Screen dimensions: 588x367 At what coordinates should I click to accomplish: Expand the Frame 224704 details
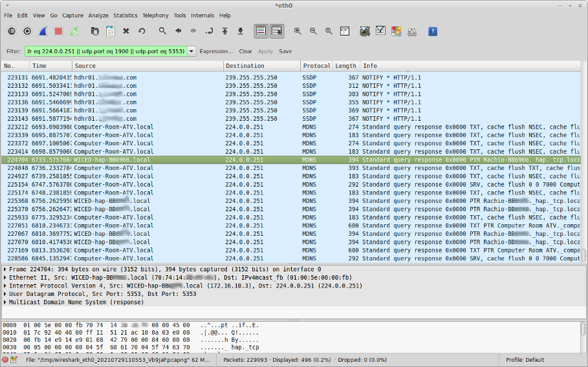pyautogui.click(x=5, y=269)
